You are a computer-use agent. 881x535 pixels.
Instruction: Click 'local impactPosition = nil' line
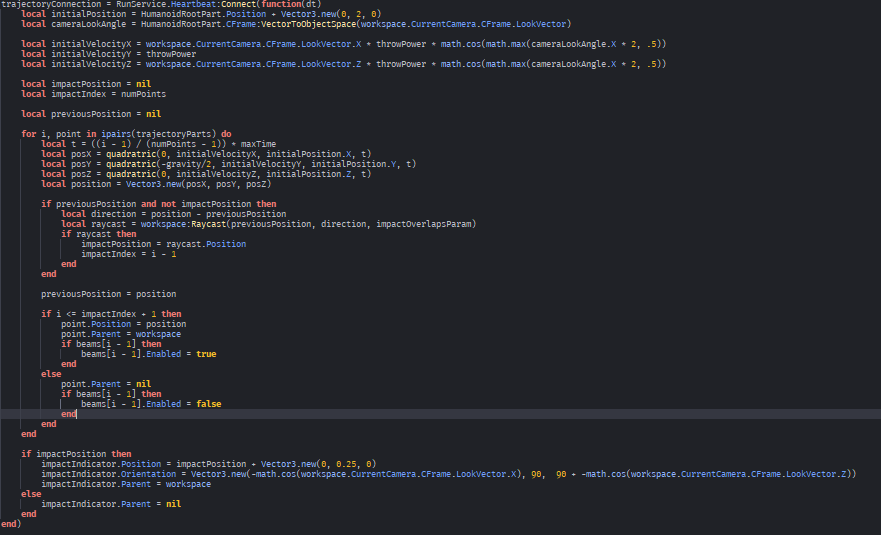(86, 84)
